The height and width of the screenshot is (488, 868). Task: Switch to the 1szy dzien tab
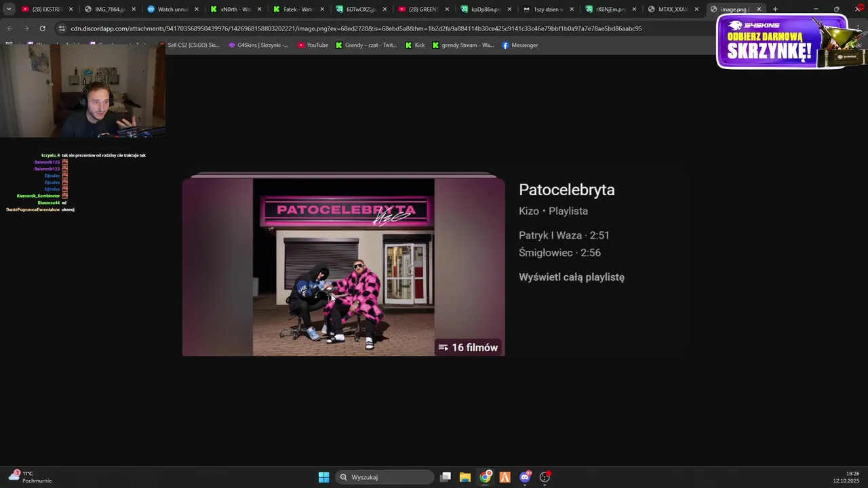(x=548, y=9)
